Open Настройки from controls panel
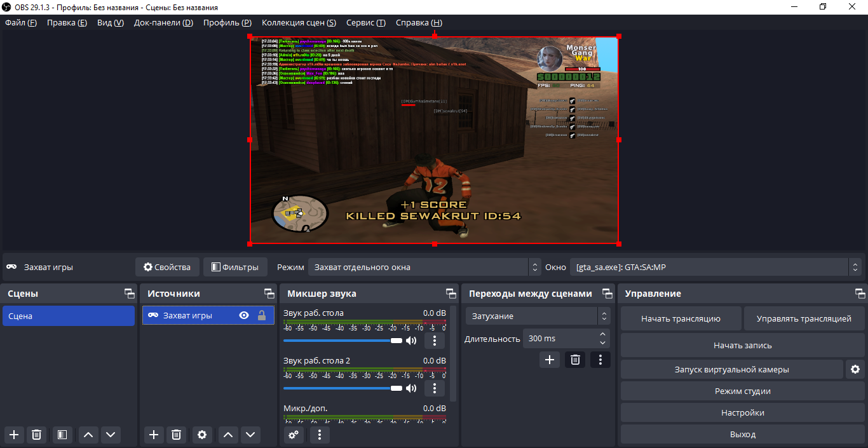The width and height of the screenshot is (868, 448). [743, 412]
